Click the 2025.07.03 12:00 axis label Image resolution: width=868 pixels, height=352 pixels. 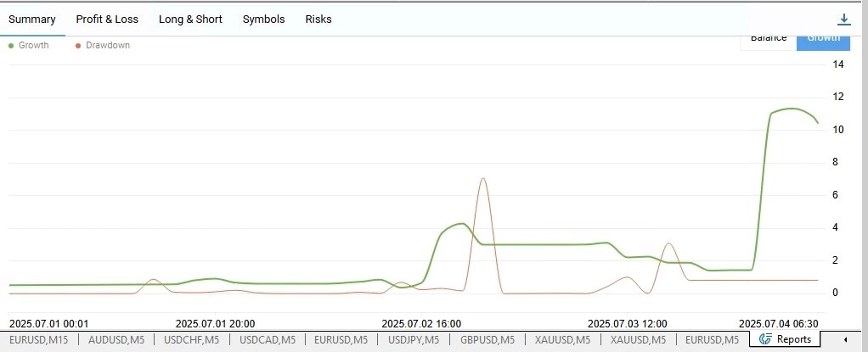[627, 324]
